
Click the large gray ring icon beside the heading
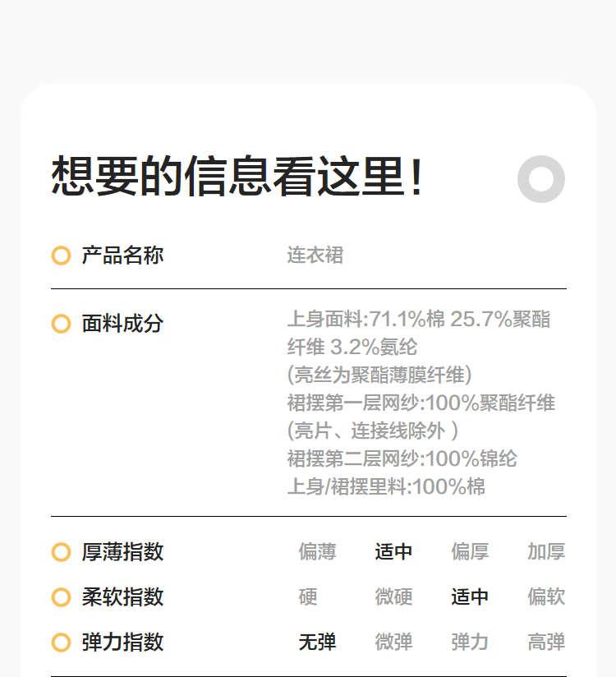coord(541,179)
